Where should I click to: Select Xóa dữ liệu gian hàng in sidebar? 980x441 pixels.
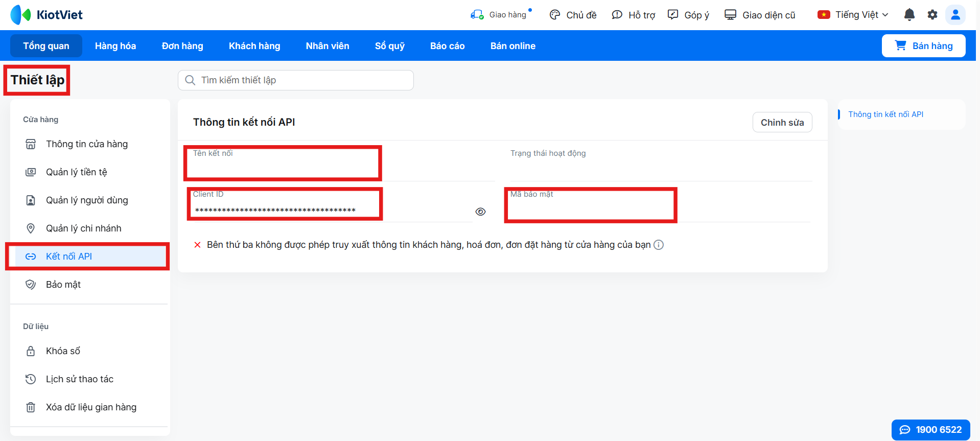[x=89, y=407]
